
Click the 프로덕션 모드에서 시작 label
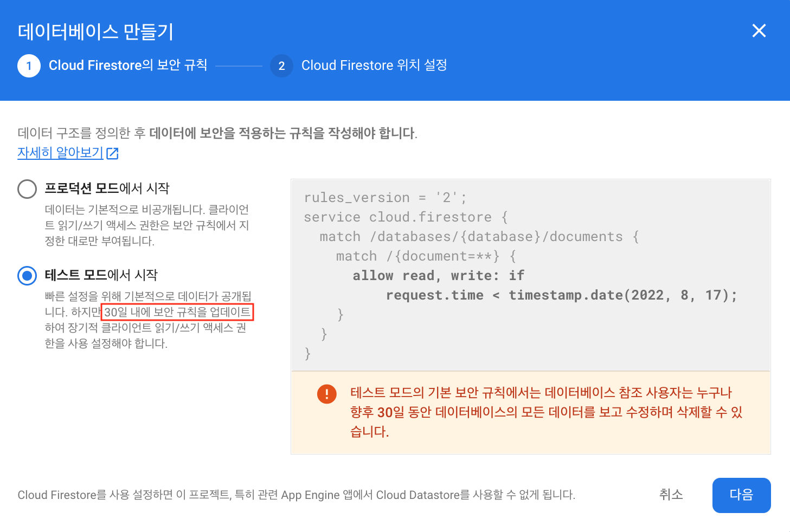click(x=107, y=189)
